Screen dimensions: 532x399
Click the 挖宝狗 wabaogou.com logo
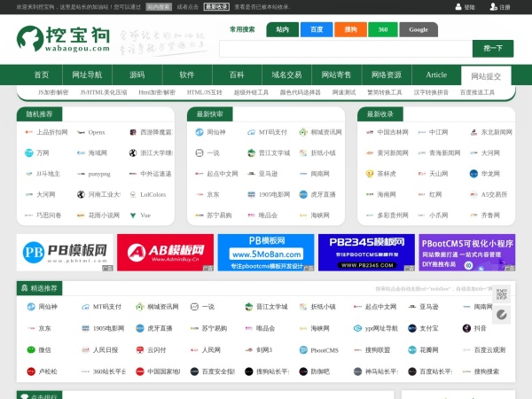64,39
